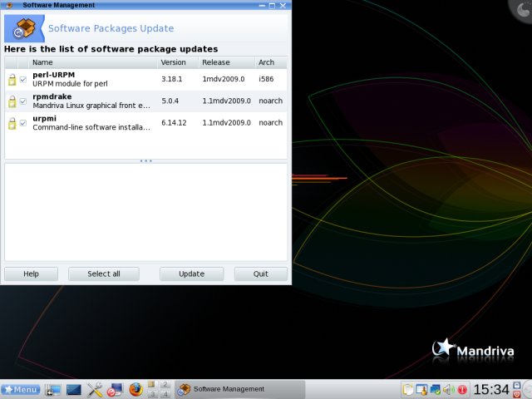
Task: Click the red update alert tray icon
Action: click(462, 389)
